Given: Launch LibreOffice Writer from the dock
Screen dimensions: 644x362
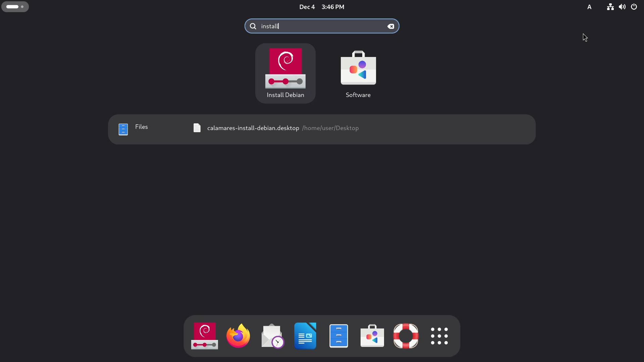Looking at the screenshot, I should [305, 336].
